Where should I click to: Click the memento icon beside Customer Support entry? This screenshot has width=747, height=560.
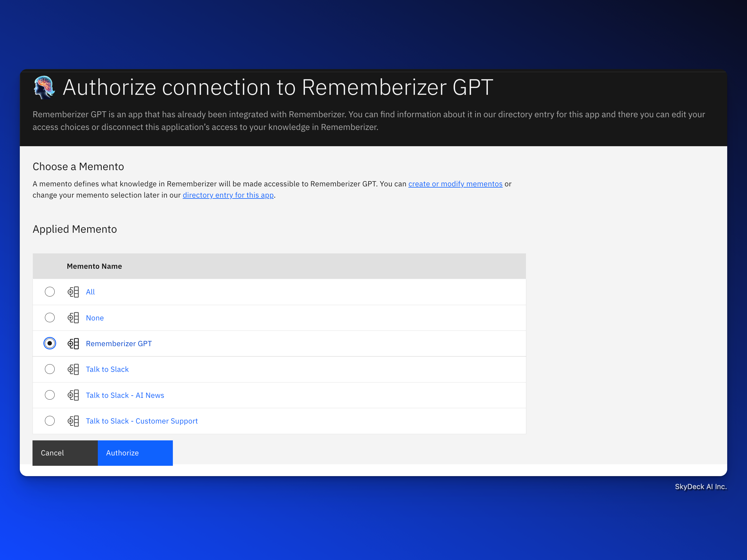pos(73,421)
